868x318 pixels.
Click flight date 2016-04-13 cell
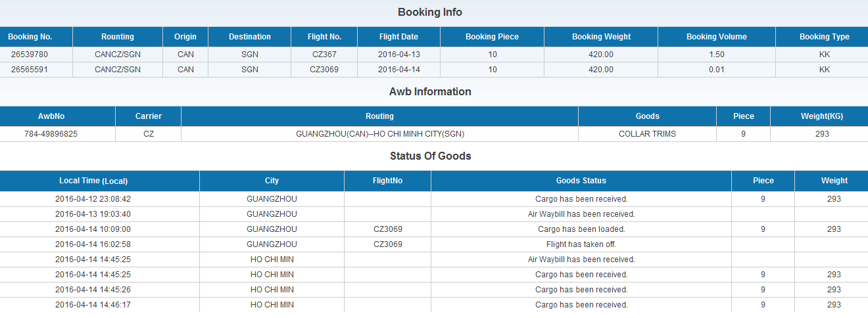coord(398,55)
